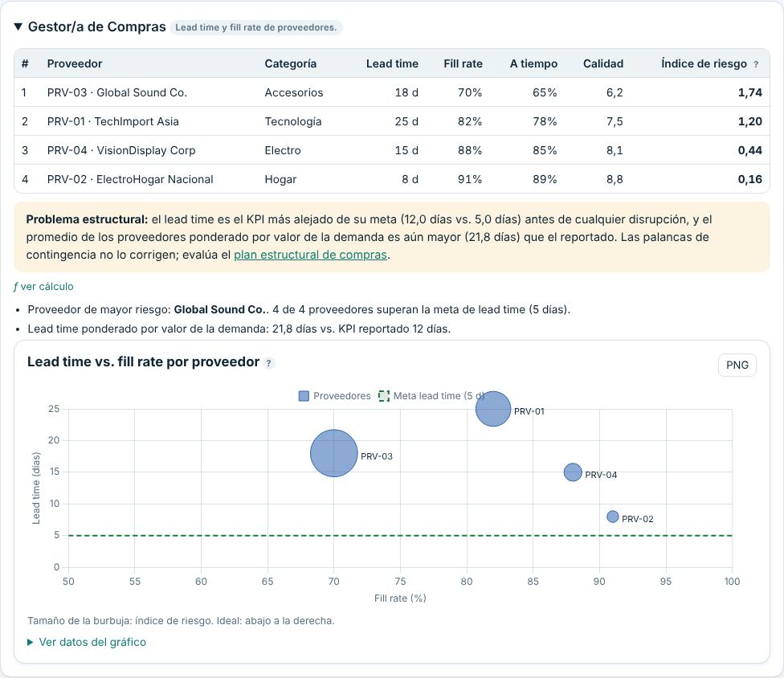Click the Electro category cell
The height and width of the screenshot is (678, 784).
click(x=283, y=150)
